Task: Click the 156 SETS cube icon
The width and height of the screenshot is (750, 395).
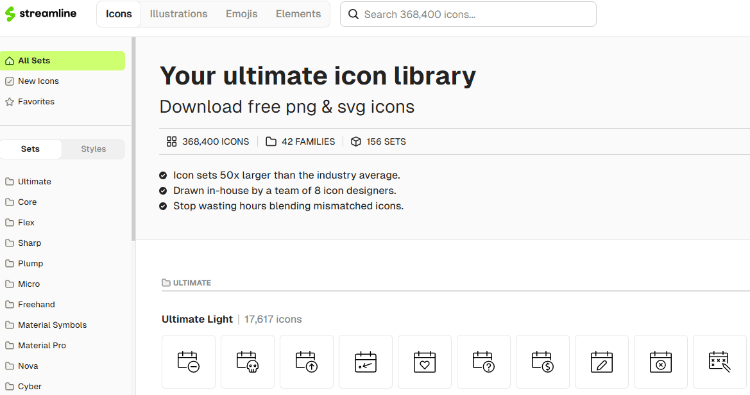Action: [356, 142]
